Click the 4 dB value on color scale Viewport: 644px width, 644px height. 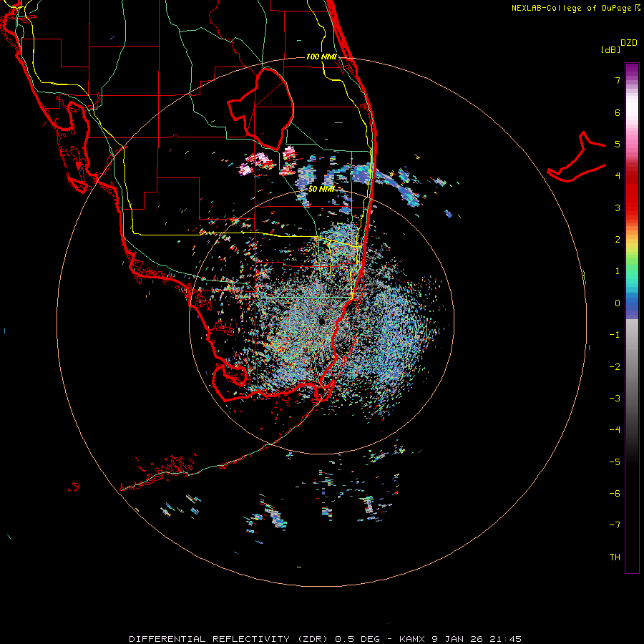pyautogui.click(x=618, y=176)
